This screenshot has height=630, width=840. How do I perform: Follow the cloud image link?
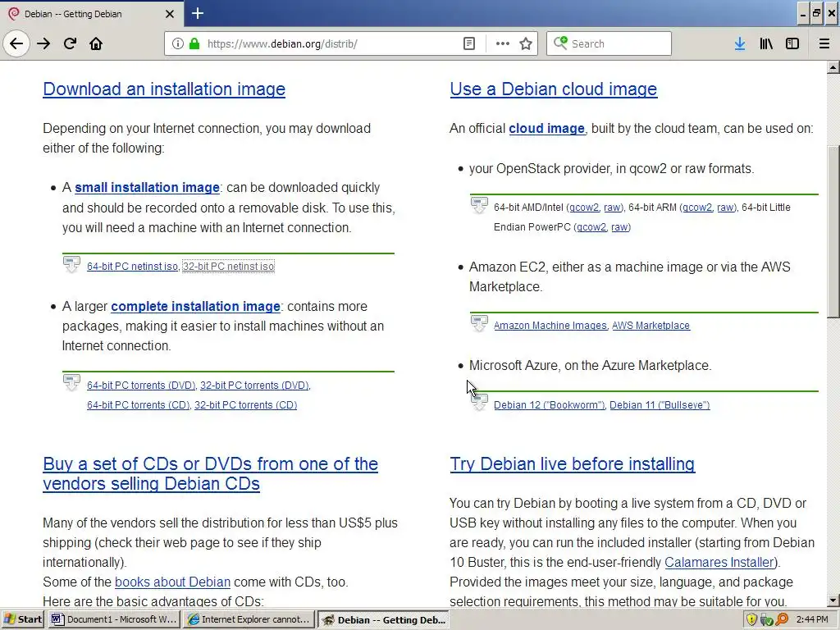pyautogui.click(x=546, y=129)
